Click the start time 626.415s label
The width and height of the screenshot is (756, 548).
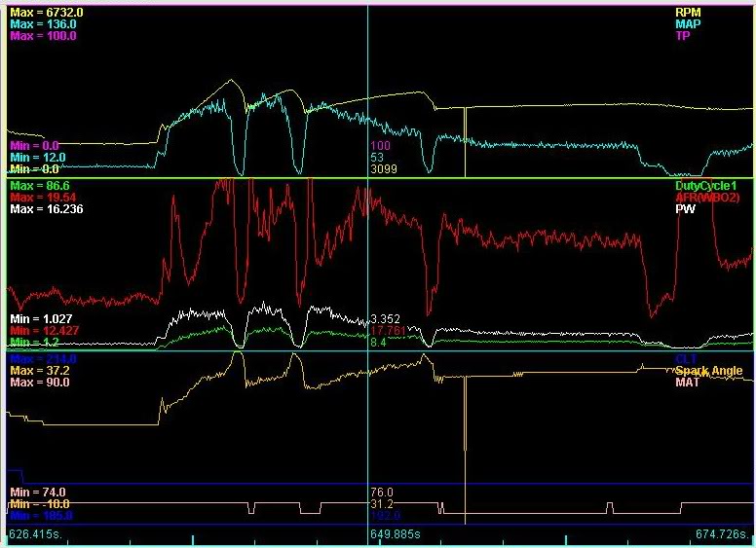coord(35,534)
